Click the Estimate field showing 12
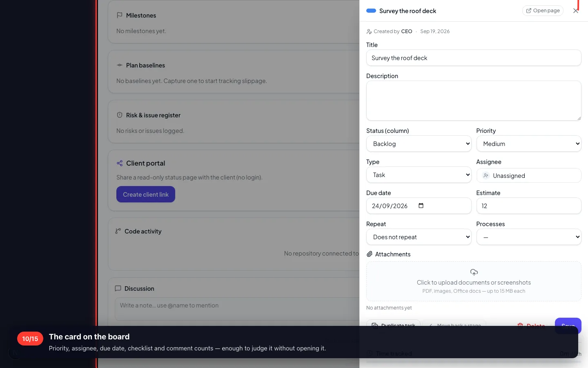 529,206
